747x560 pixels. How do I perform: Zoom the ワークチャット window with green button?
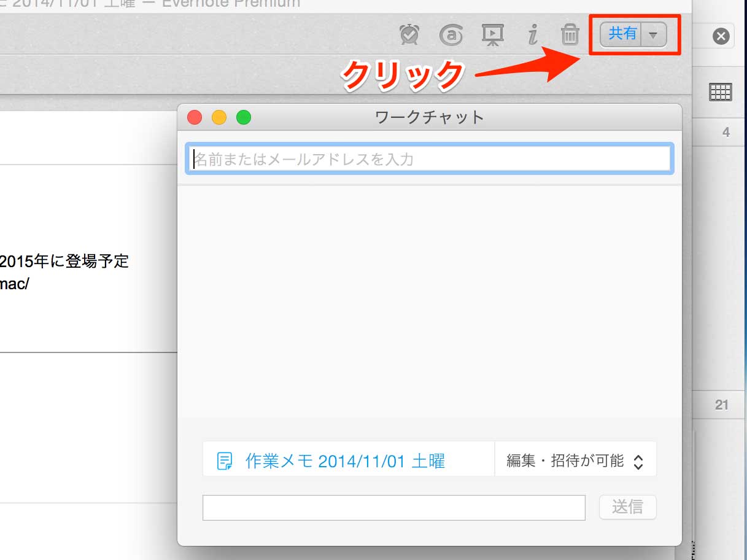coord(244,117)
